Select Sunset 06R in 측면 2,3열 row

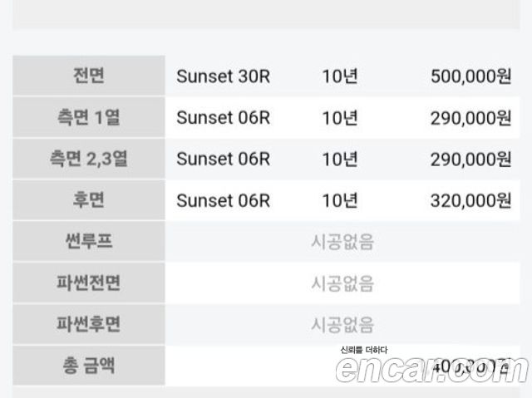224,159
